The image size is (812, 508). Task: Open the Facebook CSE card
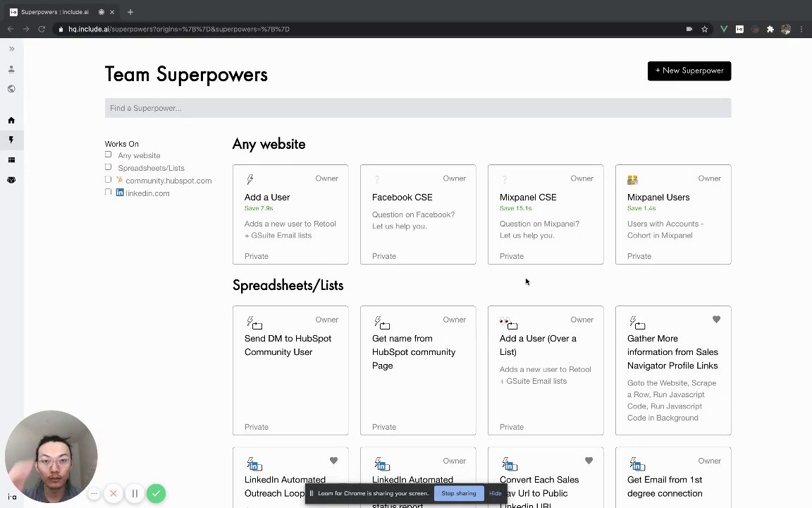(418, 214)
